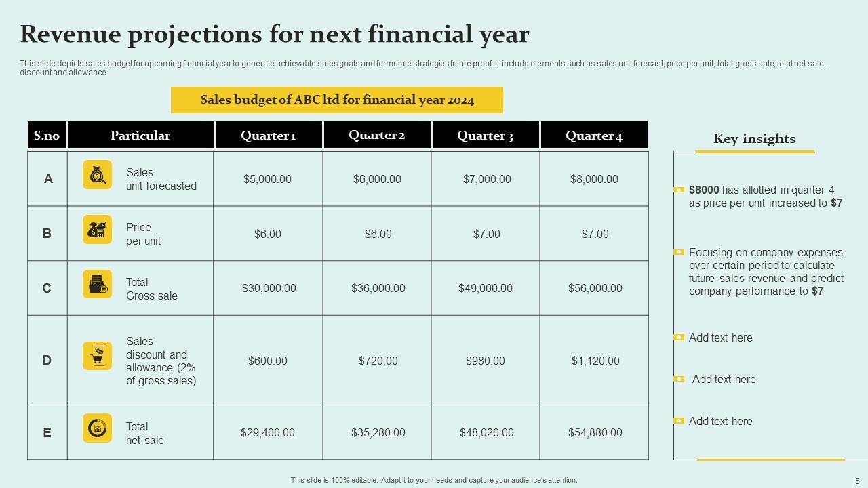Click the Sales unit forecasted money bag icon
The height and width of the screenshot is (488, 868).
tap(97, 175)
